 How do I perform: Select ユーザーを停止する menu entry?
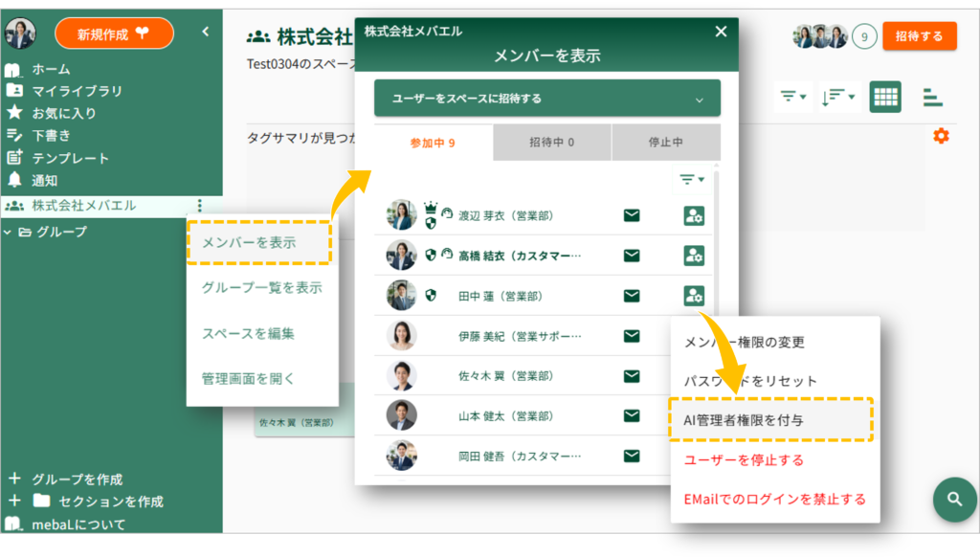click(775, 460)
